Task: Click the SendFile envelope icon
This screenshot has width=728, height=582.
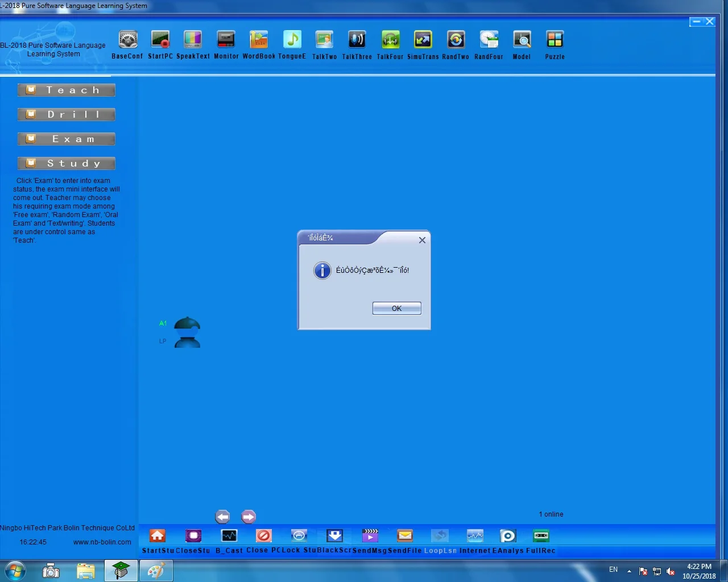Action: [x=405, y=536]
